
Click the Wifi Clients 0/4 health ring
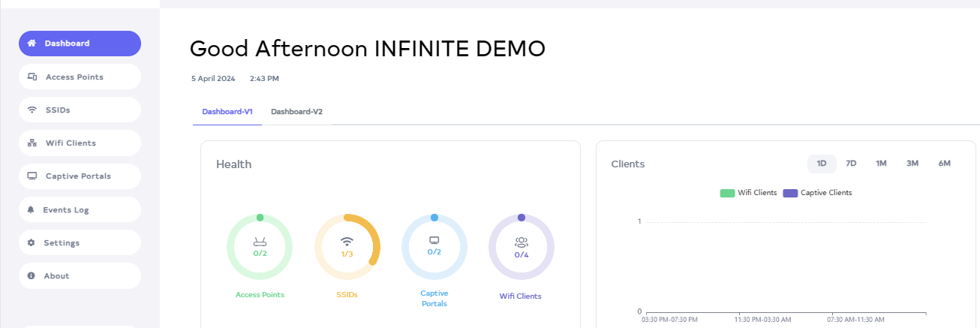coord(521,248)
